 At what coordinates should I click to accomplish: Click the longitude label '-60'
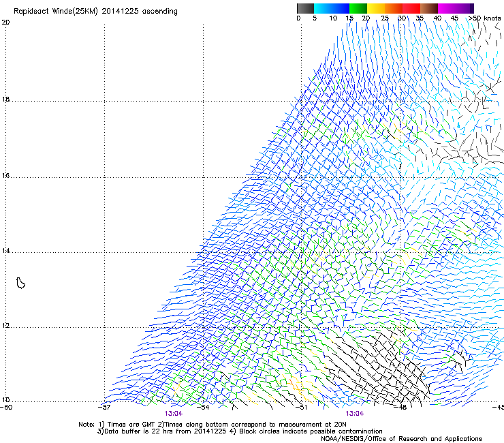pos(6,408)
